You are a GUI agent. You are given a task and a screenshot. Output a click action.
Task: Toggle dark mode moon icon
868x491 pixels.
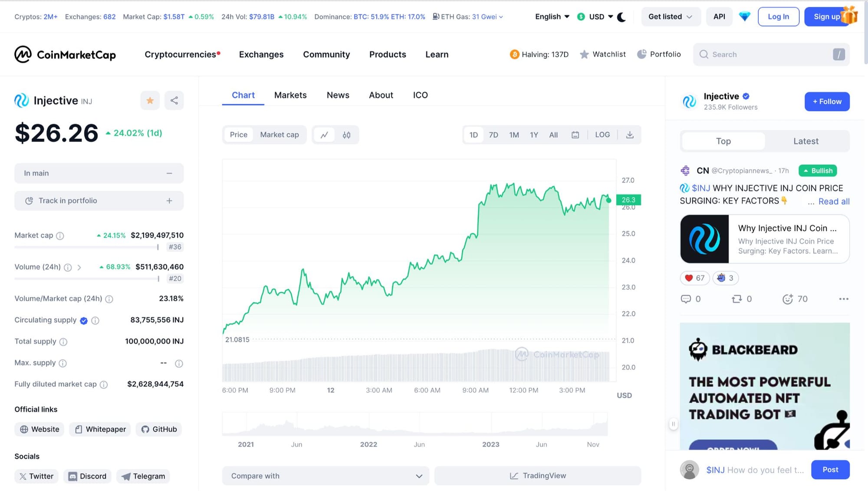(x=621, y=17)
